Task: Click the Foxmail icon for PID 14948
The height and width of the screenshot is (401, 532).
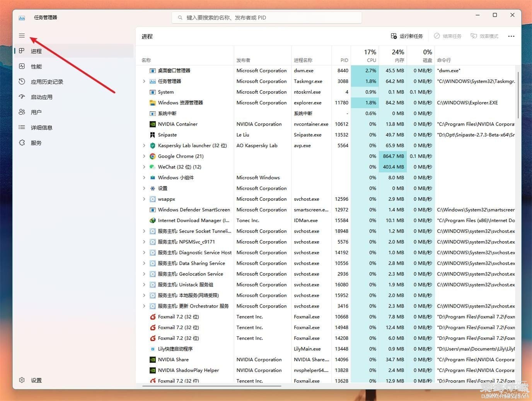Action: click(152, 327)
